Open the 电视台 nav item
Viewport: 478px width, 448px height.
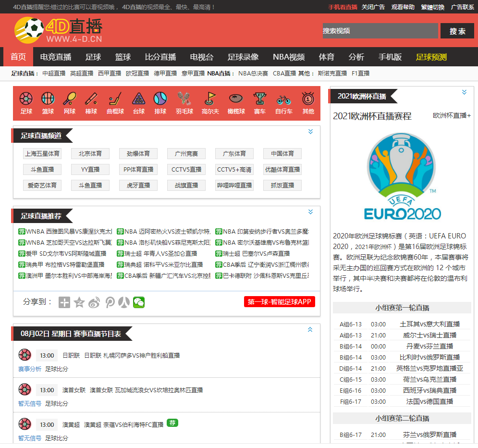tap(201, 57)
